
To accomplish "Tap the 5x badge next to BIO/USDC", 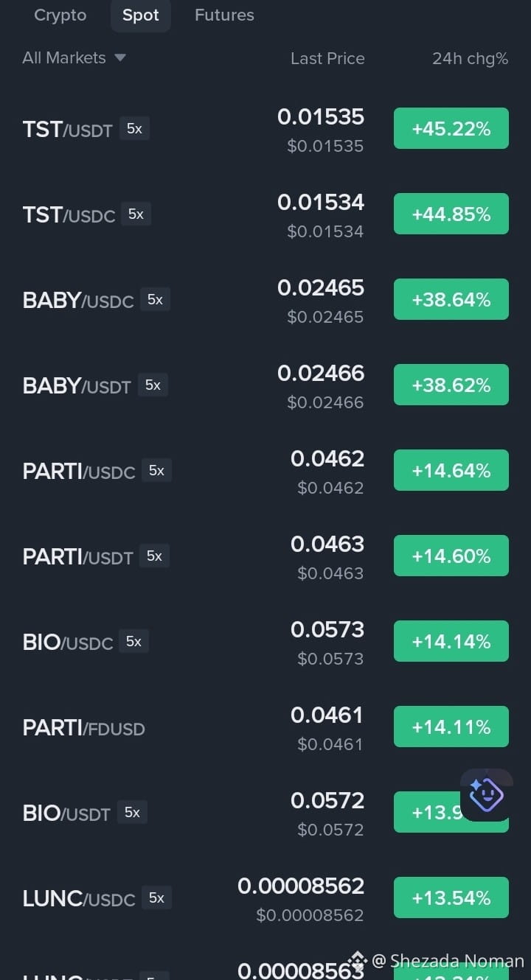I will click(x=133, y=641).
